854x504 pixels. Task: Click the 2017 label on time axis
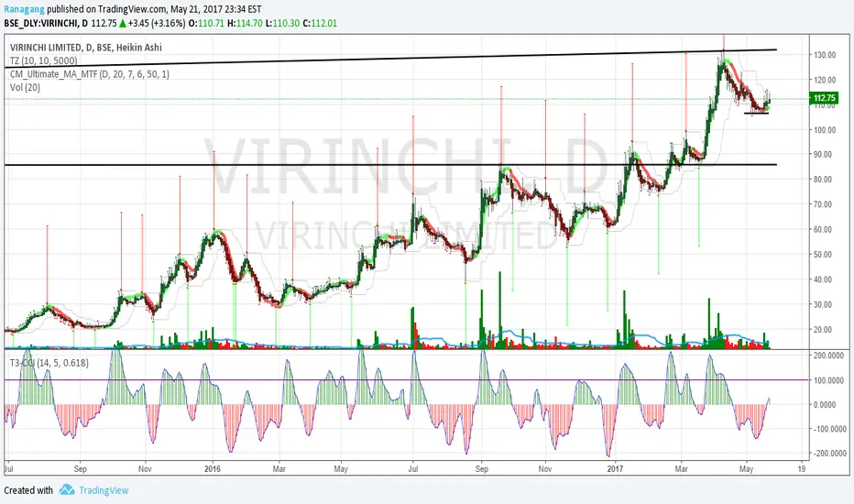click(x=615, y=468)
